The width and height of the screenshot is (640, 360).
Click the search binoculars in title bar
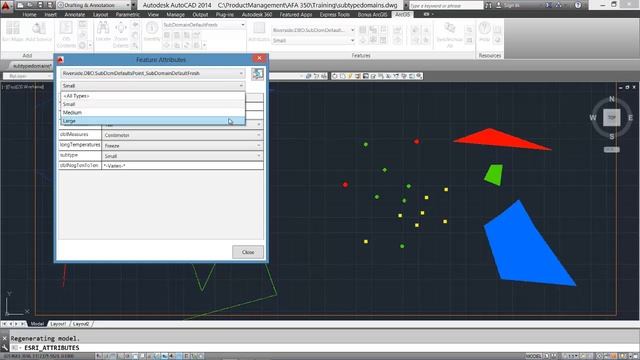coord(488,5)
